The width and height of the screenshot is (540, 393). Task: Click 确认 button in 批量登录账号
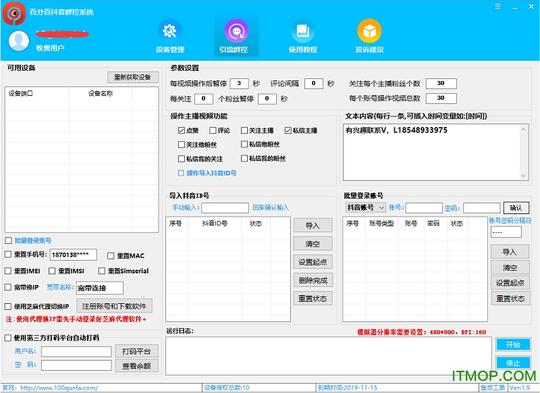click(516, 208)
